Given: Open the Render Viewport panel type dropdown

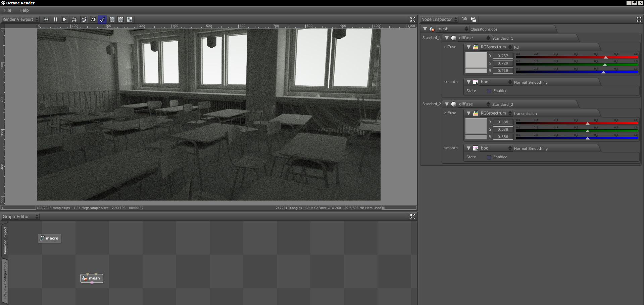Looking at the screenshot, I should [x=20, y=19].
